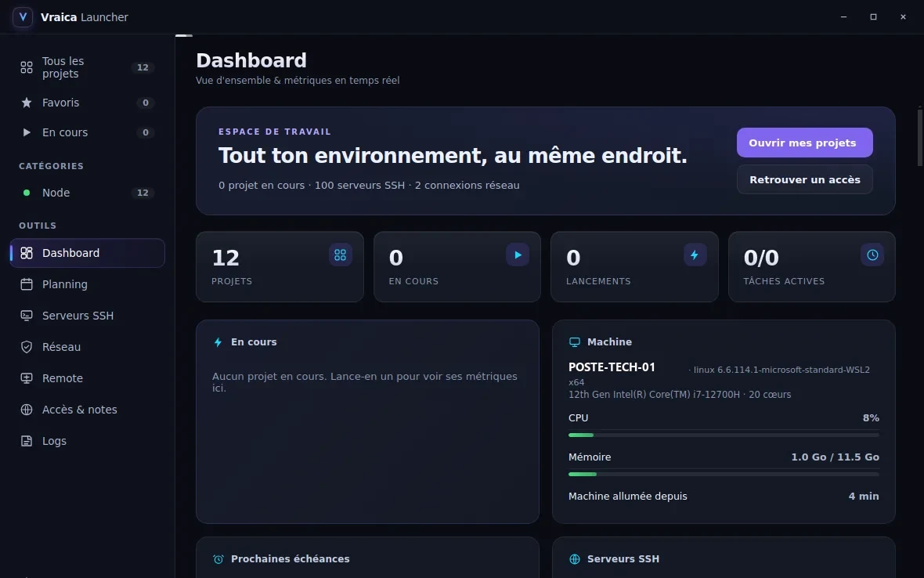Click the monitor icon in Machine panel header
This screenshot has height=578, width=924.
(x=575, y=342)
